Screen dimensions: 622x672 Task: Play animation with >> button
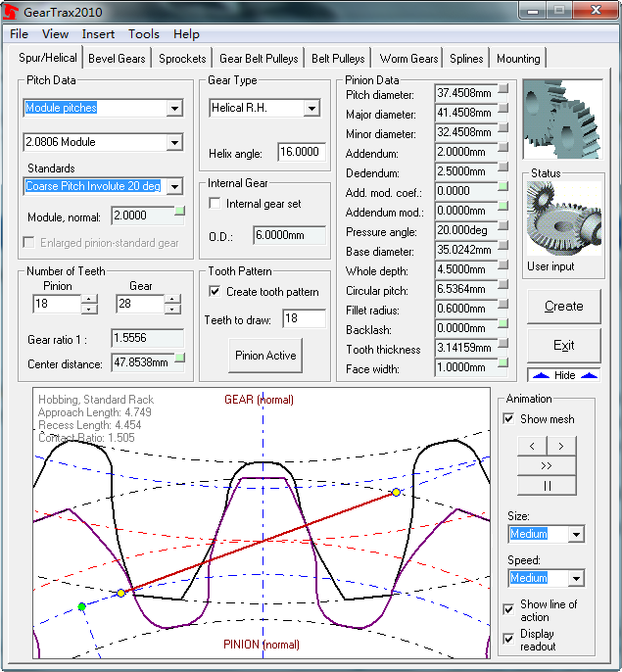(x=547, y=466)
